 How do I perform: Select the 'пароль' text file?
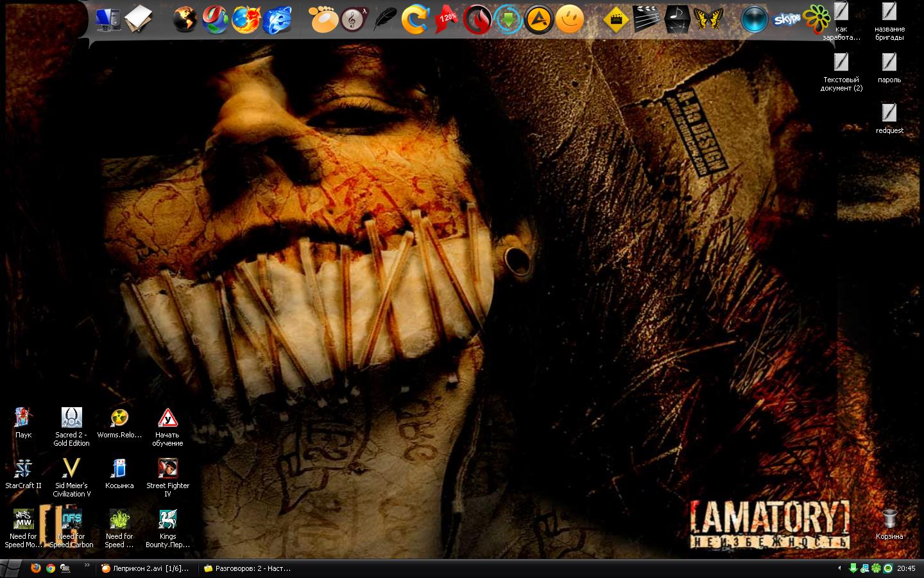(x=889, y=68)
